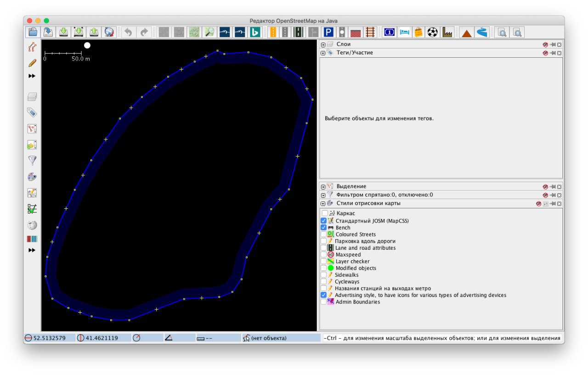Select the factory industrial preset icon
Screen dimensions: 588x375
[x=447, y=32]
